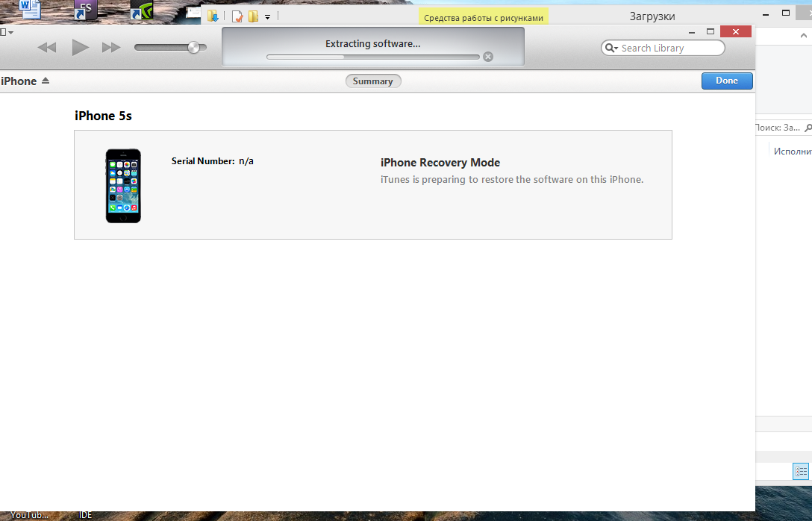
Task: Click the rewind (previous track) button
Action: coord(47,48)
